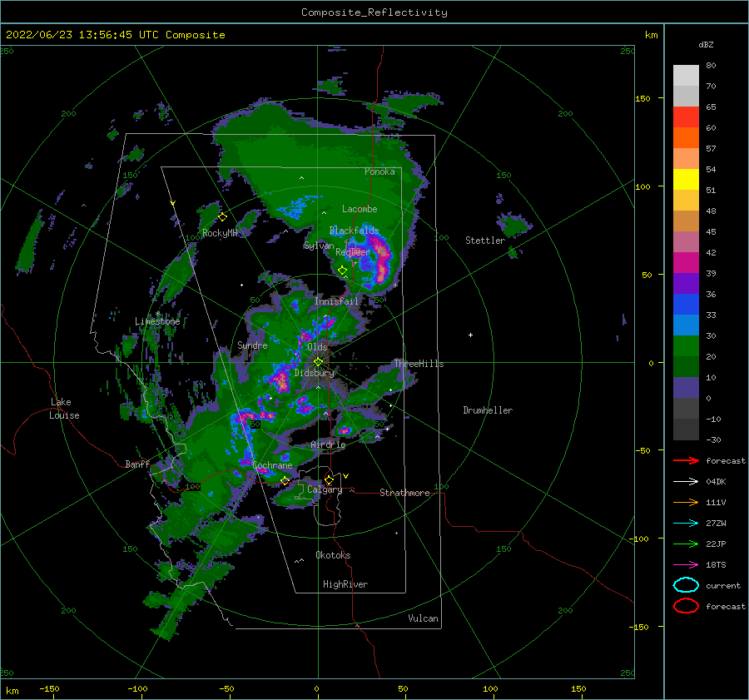Click the Limestone label
Viewport: 749px width, 700px height.
(157, 321)
